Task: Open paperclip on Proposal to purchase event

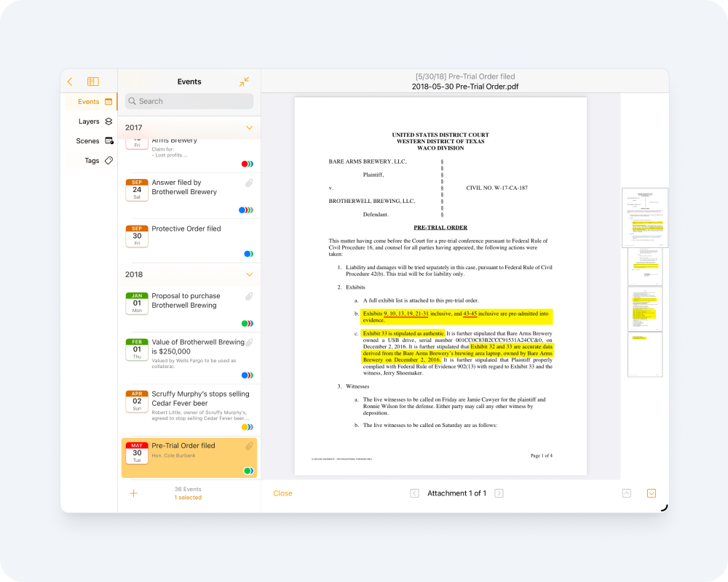Action: click(x=249, y=297)
